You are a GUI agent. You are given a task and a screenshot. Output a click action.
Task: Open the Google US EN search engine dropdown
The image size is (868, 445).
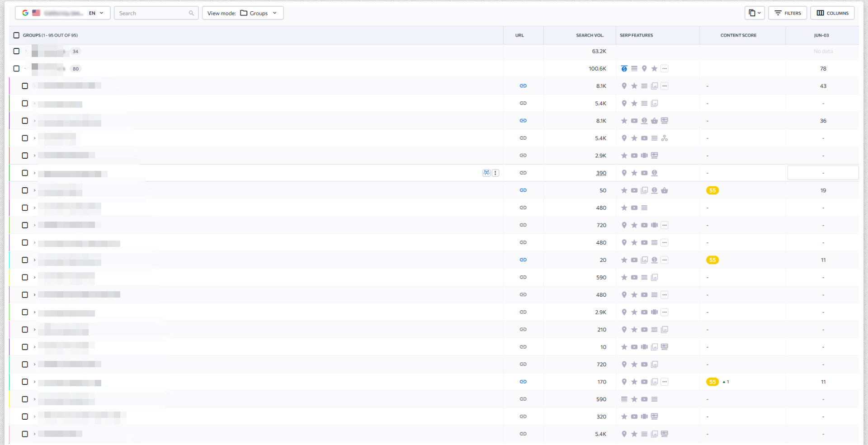click(62, 13)
